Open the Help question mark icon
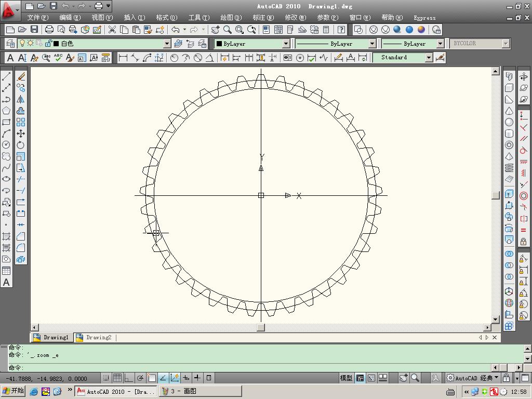The image size is (532, 399). point(341,30)
